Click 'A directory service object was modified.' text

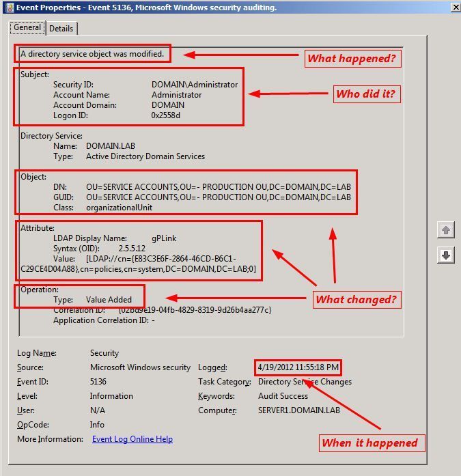[92, 54]
